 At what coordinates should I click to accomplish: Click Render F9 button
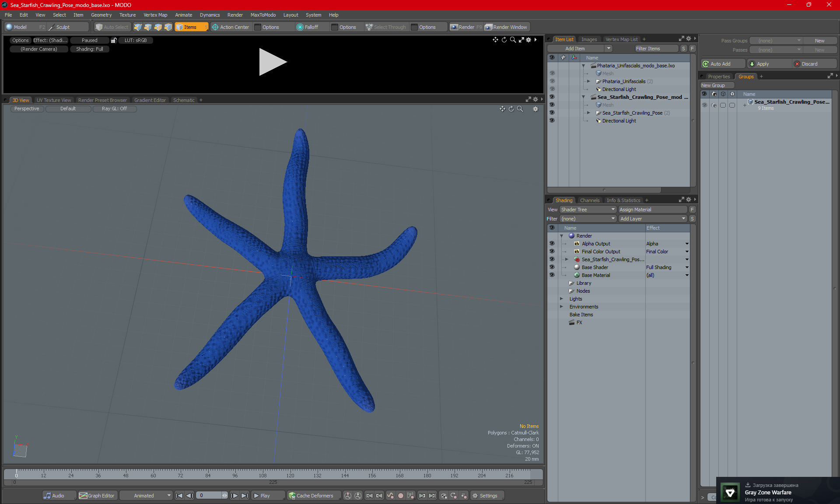pos(466,27)
